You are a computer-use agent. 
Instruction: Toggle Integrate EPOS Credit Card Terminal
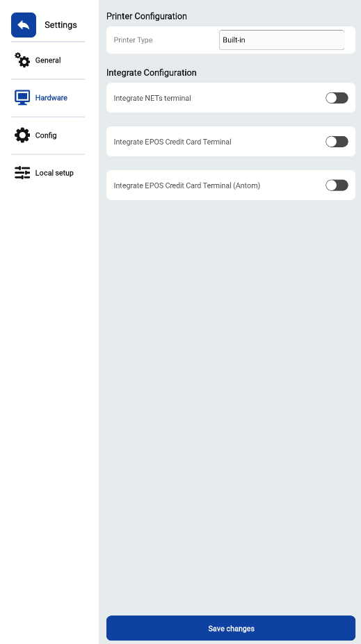pos(337,142)
